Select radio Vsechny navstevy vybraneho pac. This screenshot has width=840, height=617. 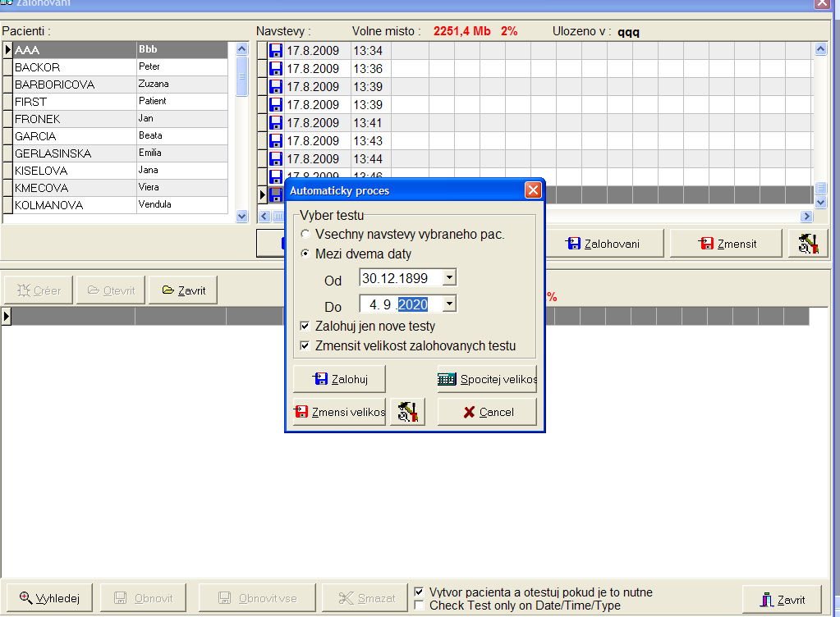pyautogui.click(x=305, y=235)
